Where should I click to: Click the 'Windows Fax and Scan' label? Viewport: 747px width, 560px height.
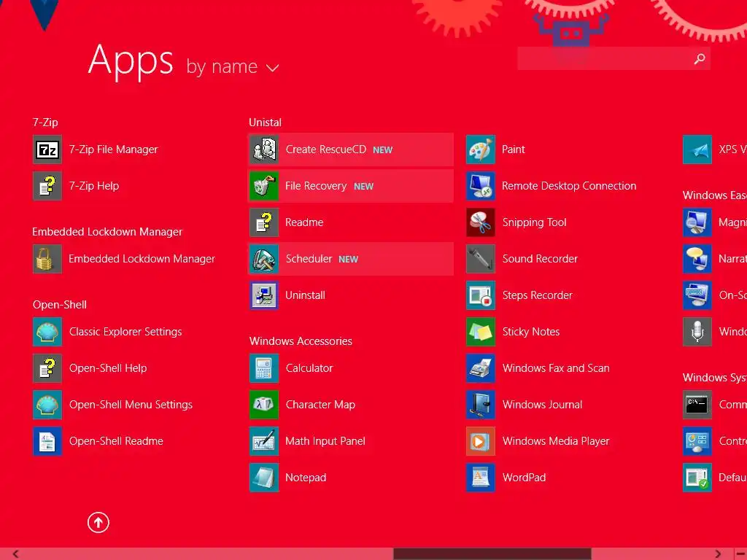click(x=555, y=368)
